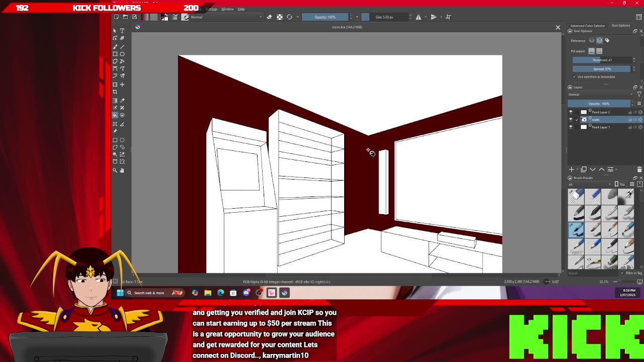Screen dimensions: 644x362
Task: Select the Ellipse shape tool
Action: coord(122,54)
